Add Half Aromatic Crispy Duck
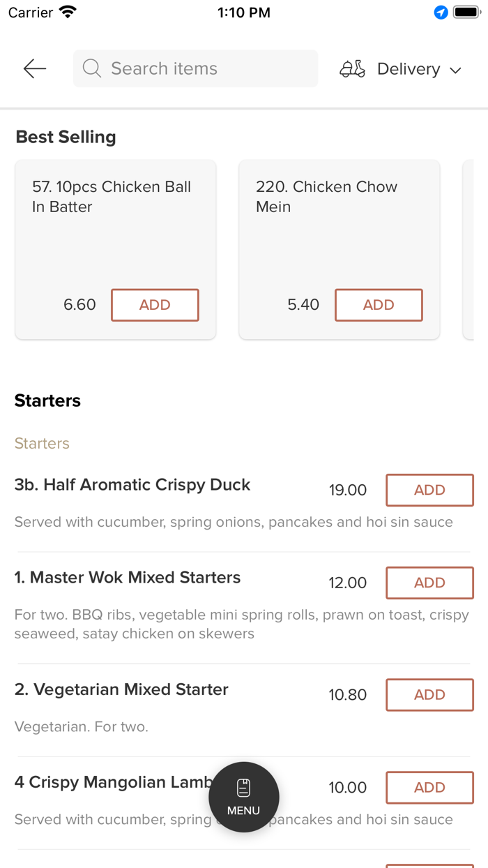Image resolution: width=488 pixels, height=868 pixels. tap(429, 490)
